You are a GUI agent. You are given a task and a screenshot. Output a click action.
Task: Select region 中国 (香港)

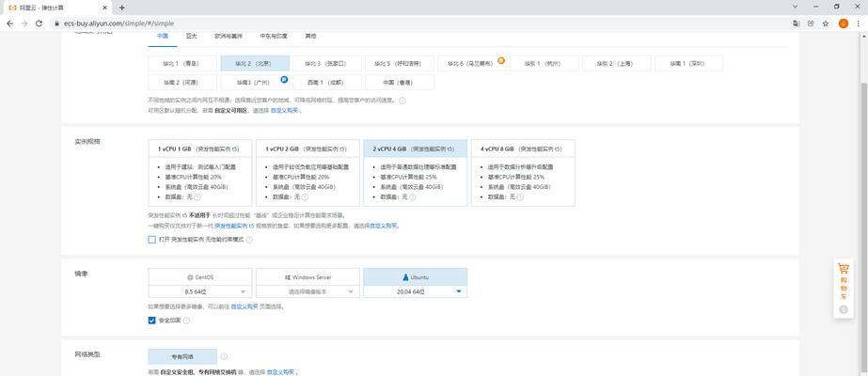coord(399,82)
